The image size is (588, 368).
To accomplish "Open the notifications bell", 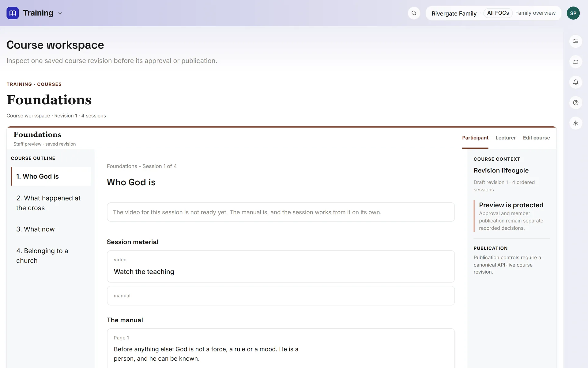I will click(575, 82).
